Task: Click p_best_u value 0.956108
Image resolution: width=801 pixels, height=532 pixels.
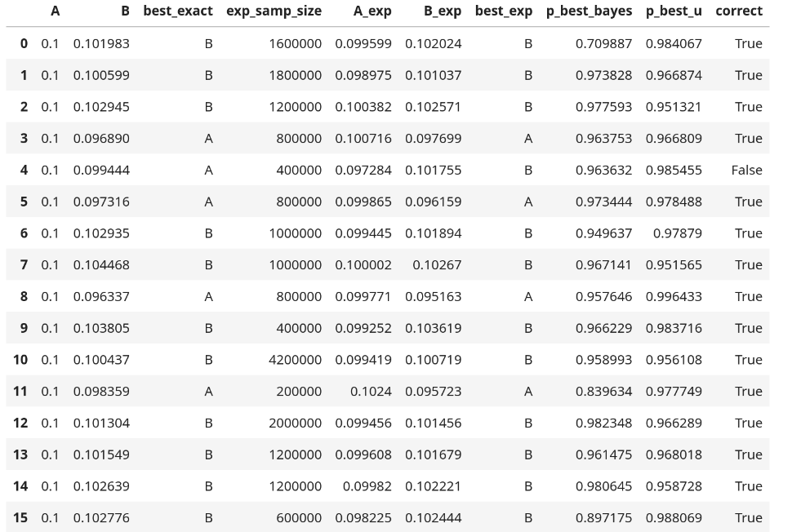Action: click(674, 360)
